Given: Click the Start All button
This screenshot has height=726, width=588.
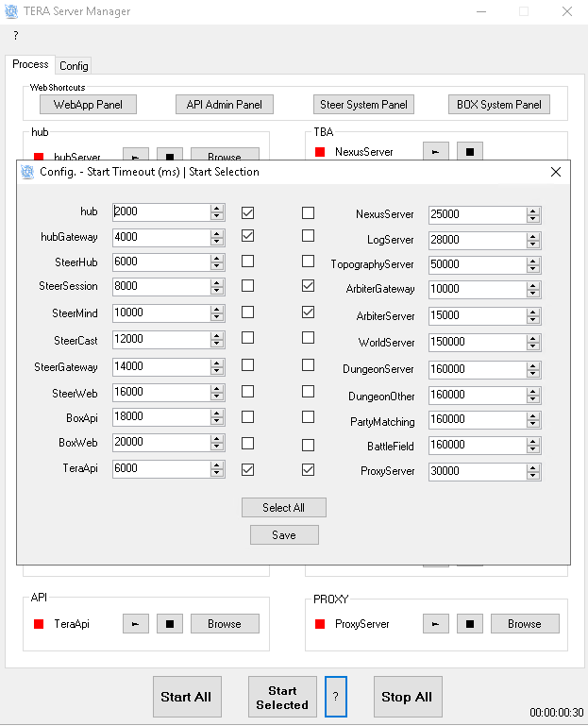Looking at the screenshot, I should click(187, 697).
